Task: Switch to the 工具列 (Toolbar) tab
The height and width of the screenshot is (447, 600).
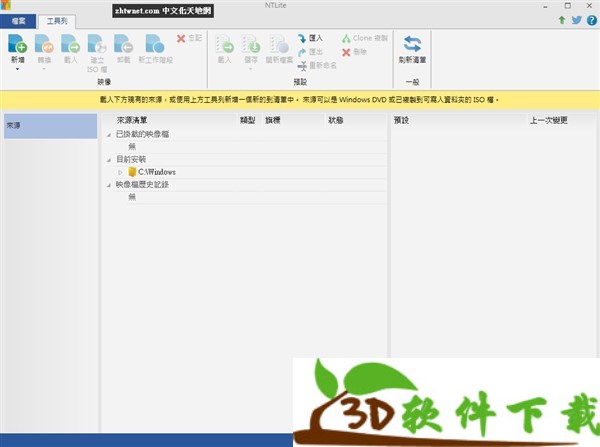Action: 57,21
